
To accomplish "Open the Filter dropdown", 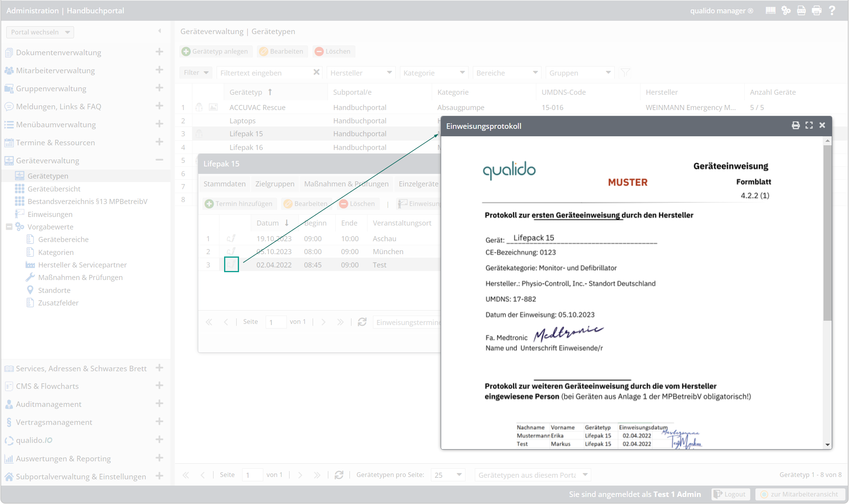I will [x=196, y=72].
